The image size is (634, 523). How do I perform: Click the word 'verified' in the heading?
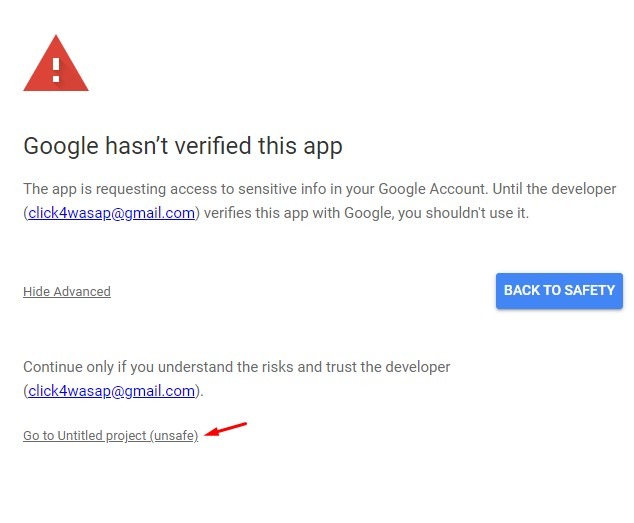(213, 146)
